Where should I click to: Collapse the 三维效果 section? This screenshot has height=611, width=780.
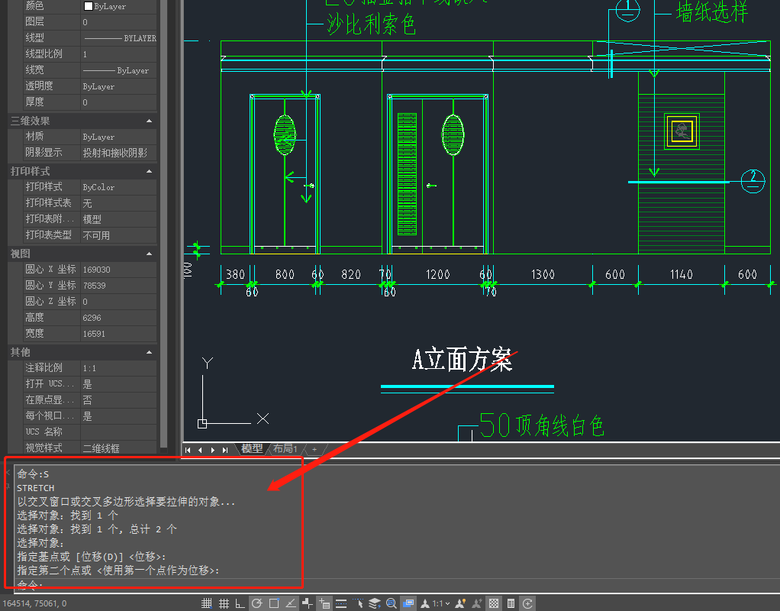[x=149, y=121]
